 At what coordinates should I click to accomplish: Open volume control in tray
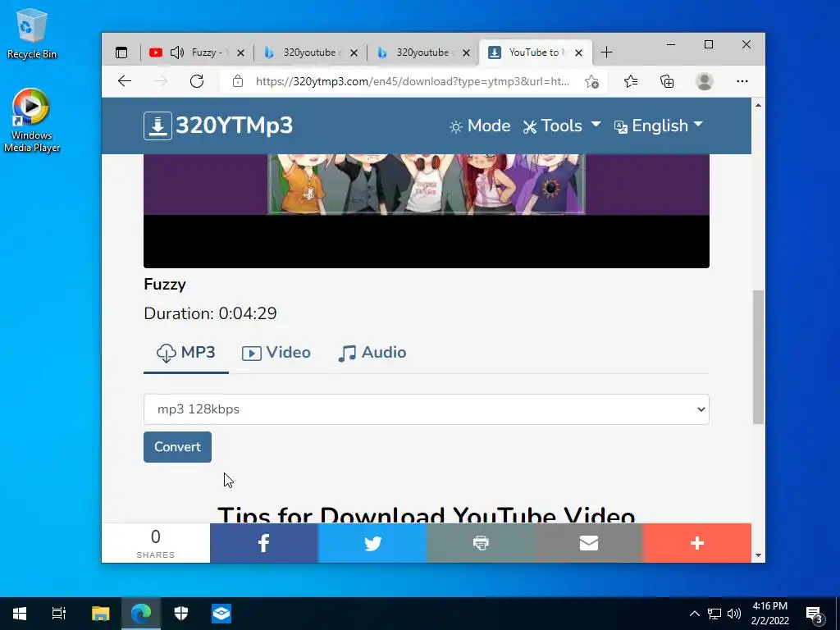point(734,614)
